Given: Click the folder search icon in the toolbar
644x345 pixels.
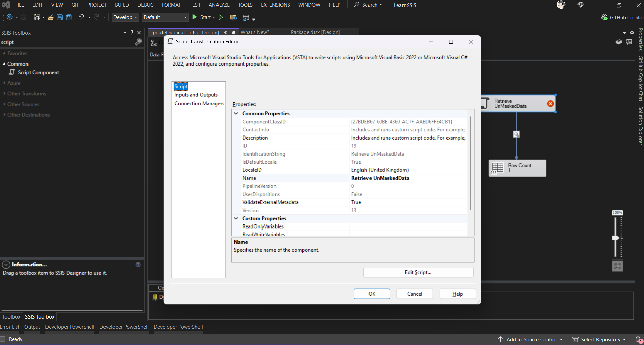Looking at the screenshot, I should [233, 17].
